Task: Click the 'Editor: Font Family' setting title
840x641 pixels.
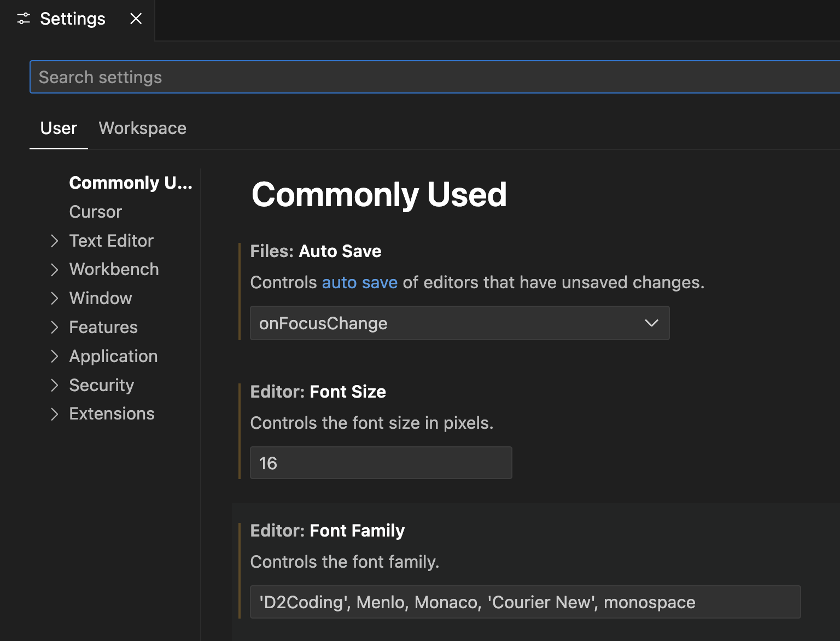Action: (327, 531)
